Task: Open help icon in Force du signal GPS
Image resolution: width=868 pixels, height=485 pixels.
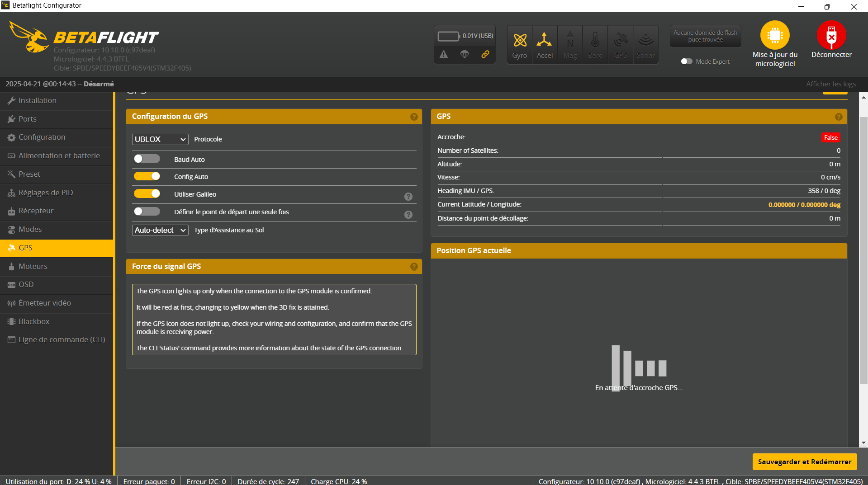Action: [x=413, y=267]
